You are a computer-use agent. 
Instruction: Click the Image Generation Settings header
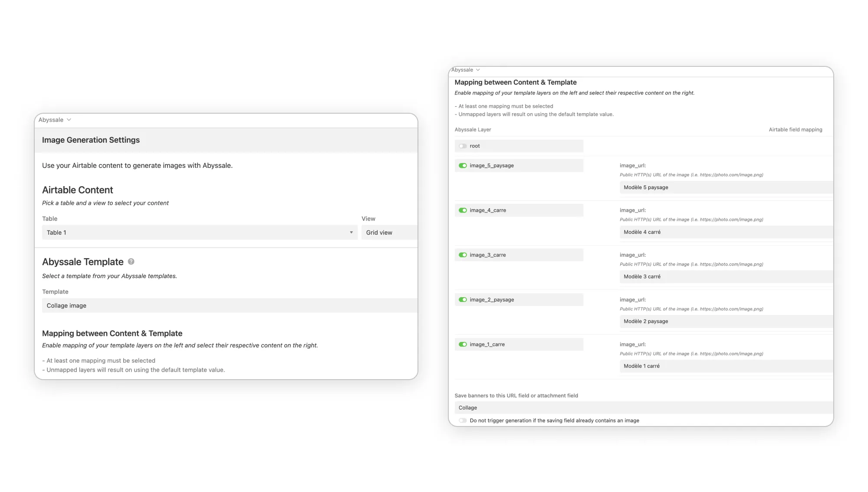pos(91,140)
